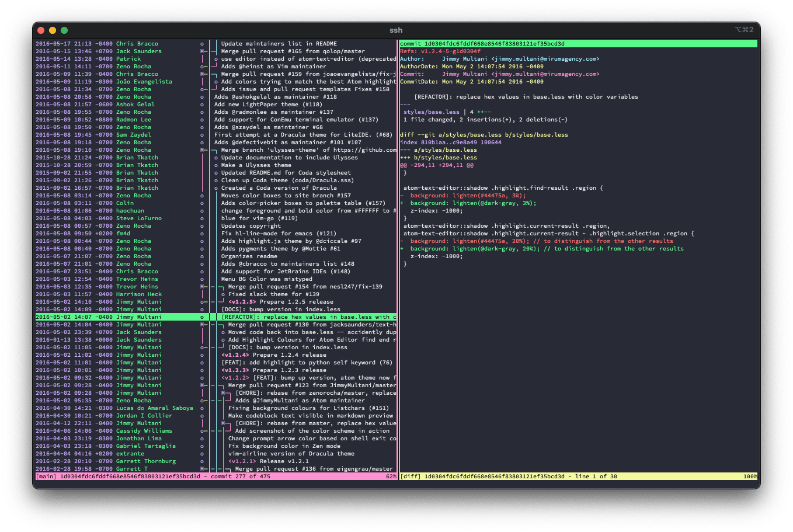793x532 pixels.
Task: Click the merge icon for 'Merge pull request #130'
Action: click(x=202, y=325)
